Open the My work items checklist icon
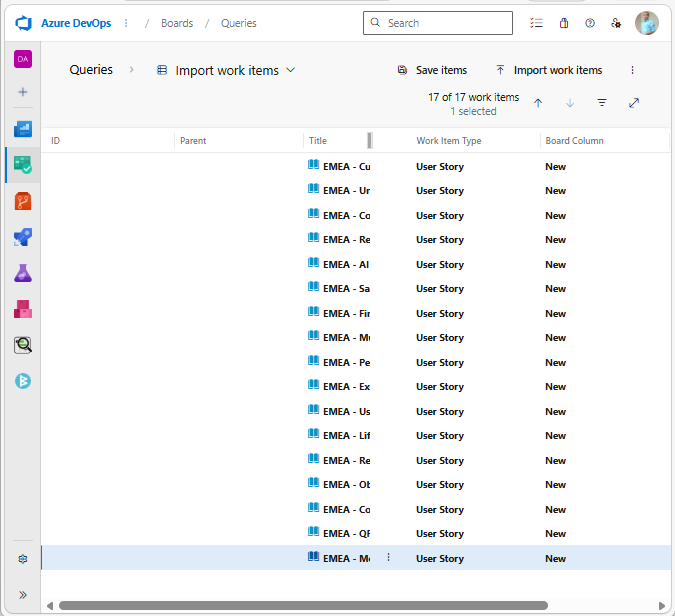The width and height of the screenshot is (675, 616). point(536,23)
